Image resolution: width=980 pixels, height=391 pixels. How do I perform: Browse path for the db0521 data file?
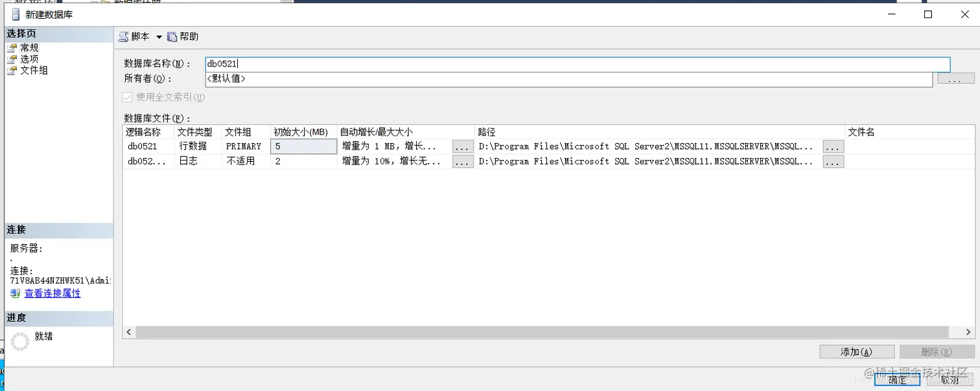(834, 147)
